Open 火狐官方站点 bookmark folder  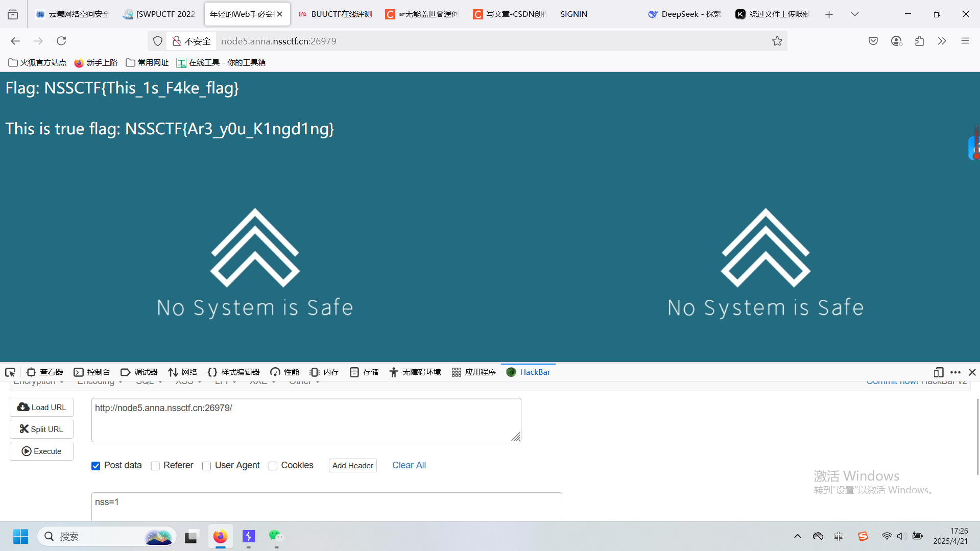pyautogui.click(x=38, y=62)
